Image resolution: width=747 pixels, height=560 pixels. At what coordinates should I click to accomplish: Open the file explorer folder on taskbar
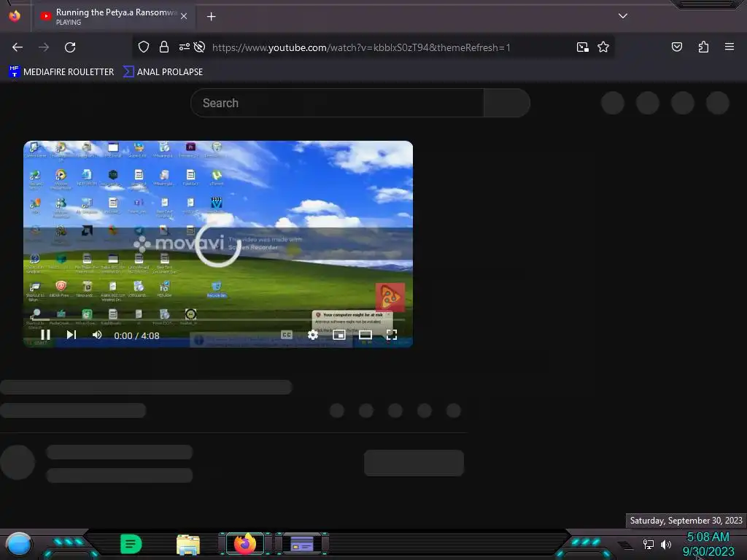tap(187, 544)
